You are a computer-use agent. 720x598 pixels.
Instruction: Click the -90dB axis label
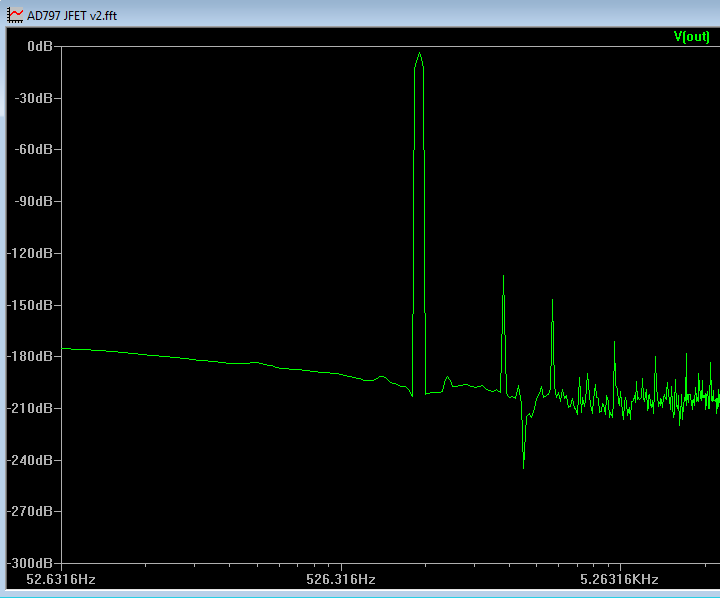(34, 202)
